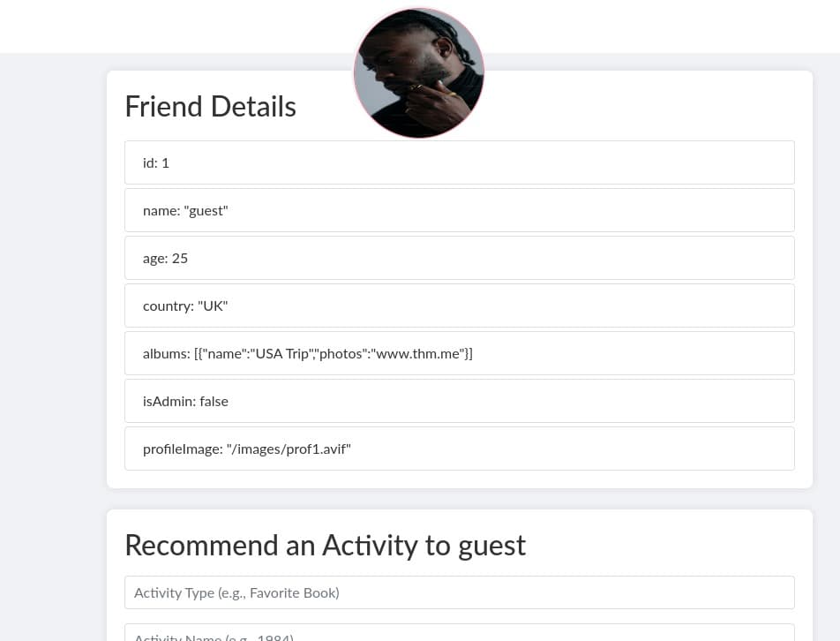
Task: Click the "Recommend an Activity to guest" heading
Action: (x=325, y=545)
